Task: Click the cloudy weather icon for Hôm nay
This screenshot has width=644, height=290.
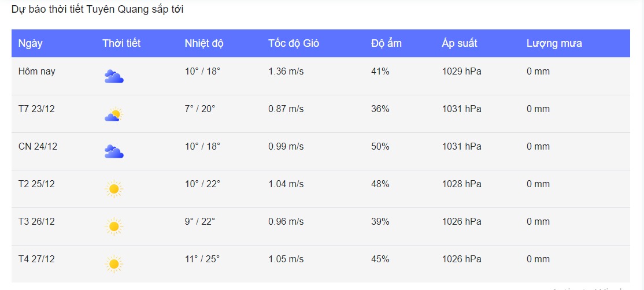Action: (114, 76)
